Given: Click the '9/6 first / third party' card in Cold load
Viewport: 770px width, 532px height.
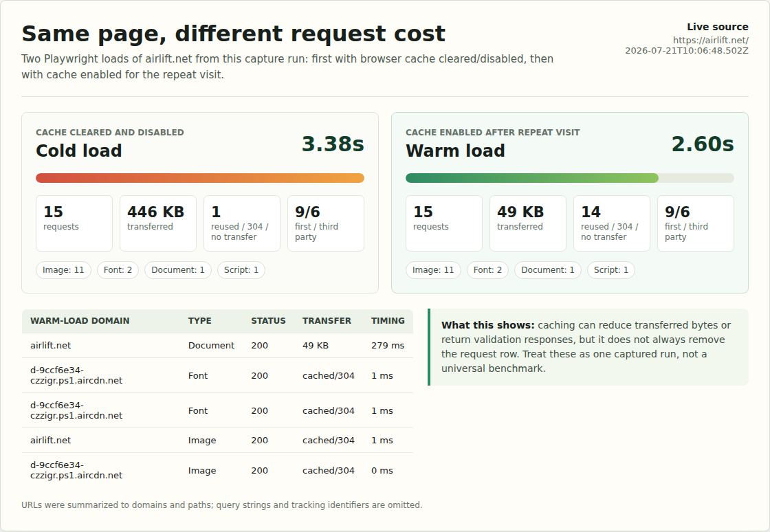Looking at the screenshot, I should pyautogui.click(x=326, y=223).
